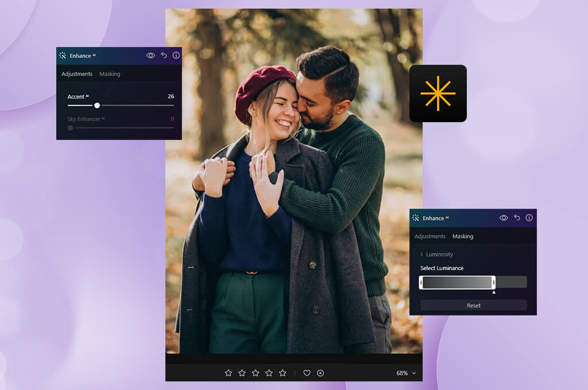This screenshot has height=390, width=588.
Task: Select Masking tab in upper Enhance panel
Action: 110,74
